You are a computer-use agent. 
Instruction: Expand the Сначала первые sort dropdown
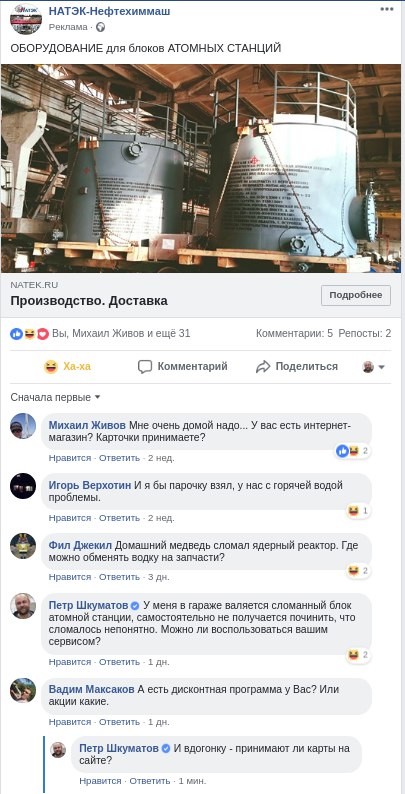click(x=56, y=398)
